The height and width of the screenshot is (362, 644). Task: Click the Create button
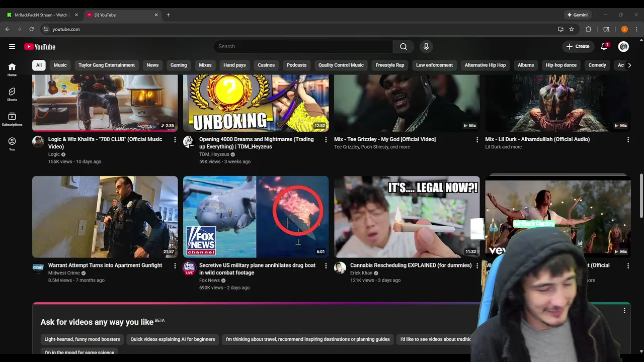click(578, 47)
